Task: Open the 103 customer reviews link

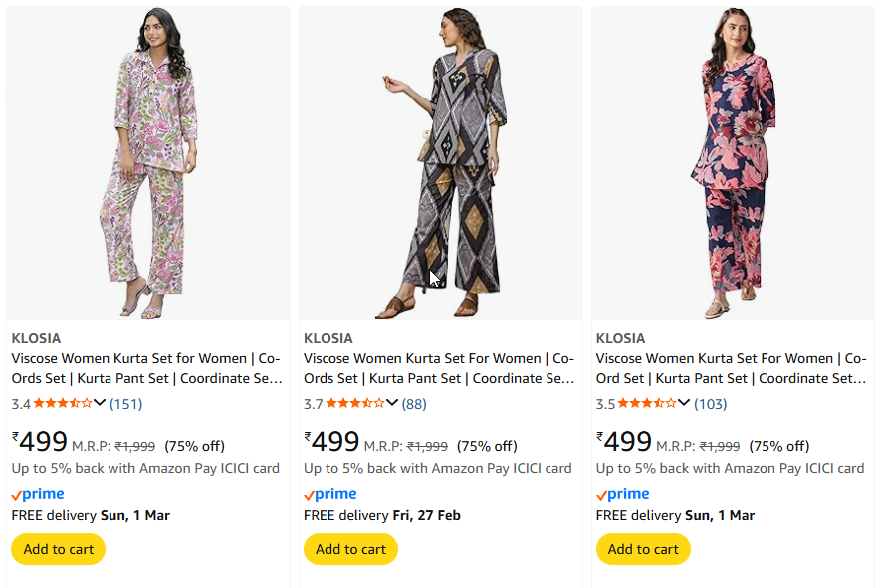Action: coord(710,404)
